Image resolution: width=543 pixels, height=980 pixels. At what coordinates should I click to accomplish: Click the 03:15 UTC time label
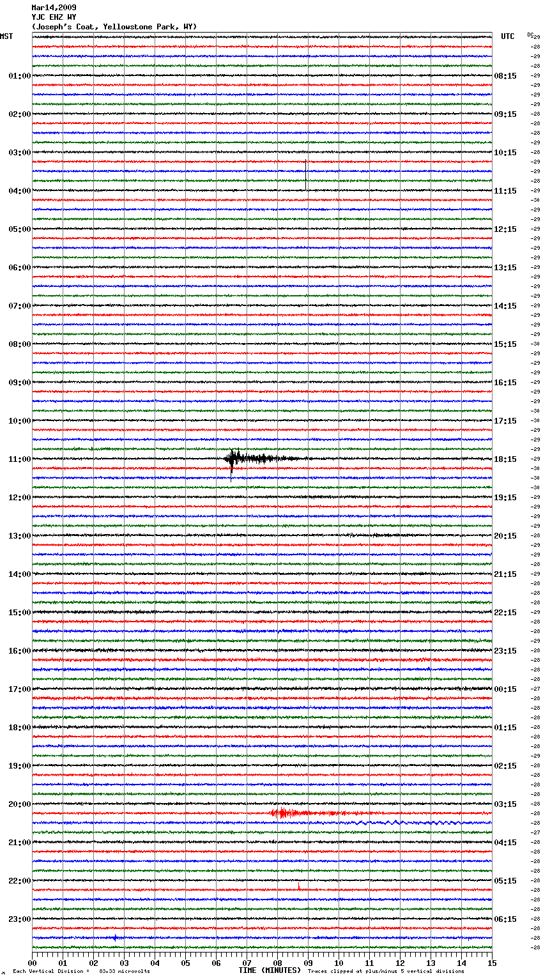click(505, 804)
